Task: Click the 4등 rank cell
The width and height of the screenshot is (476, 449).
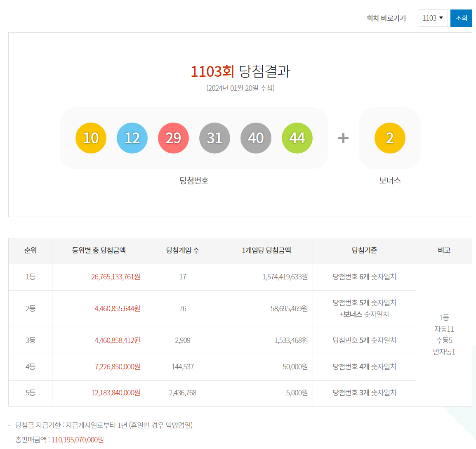Action: pos(31,367)
